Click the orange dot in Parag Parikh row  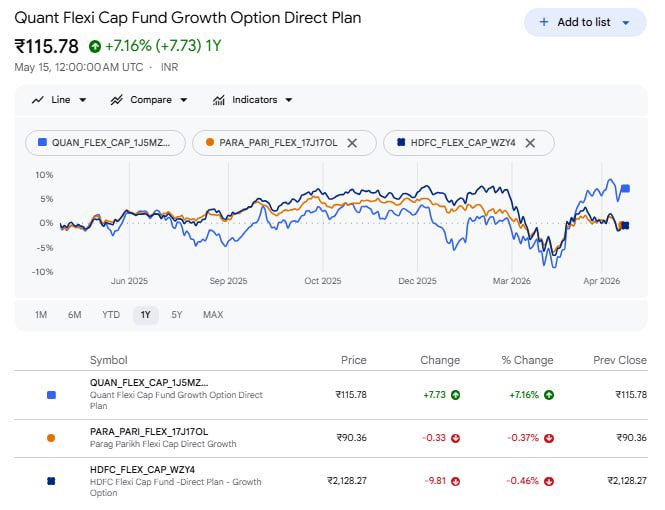coord(51,438)
